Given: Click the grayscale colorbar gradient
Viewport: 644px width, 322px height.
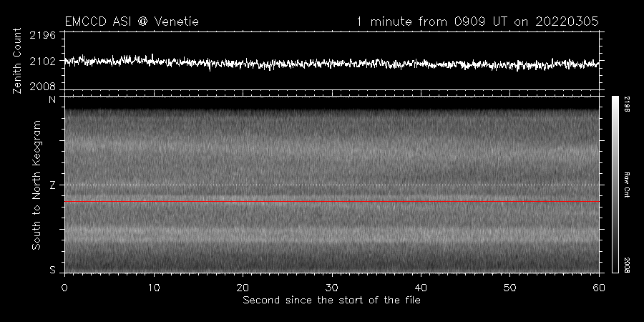Looking at the screenshot, I should coord(615,185).
